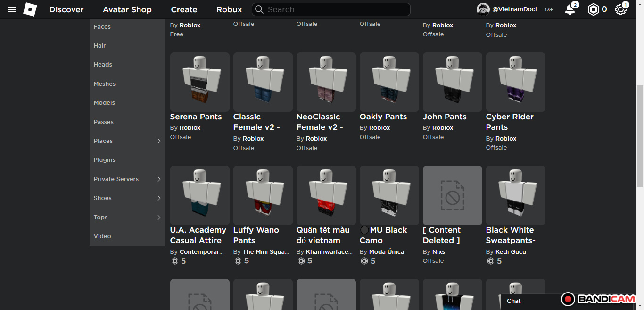
Task: Click the search magnifier icon
Action: click(x=259, y=9)
